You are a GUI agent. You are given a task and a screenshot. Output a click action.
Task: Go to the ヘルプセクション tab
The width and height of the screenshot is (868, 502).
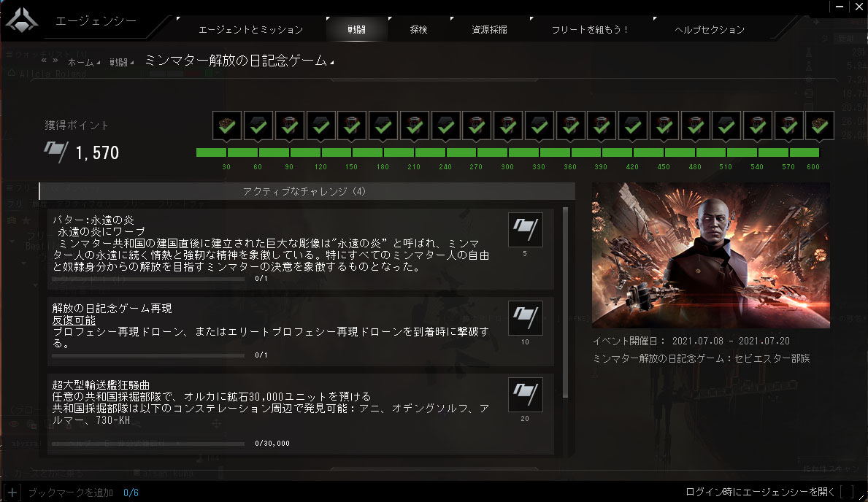710,29
